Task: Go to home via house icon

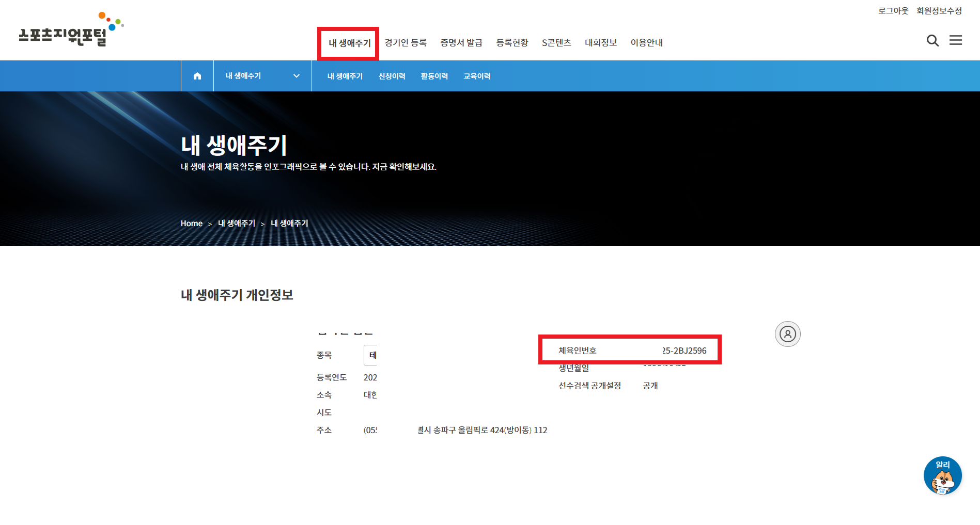Action: [197, 76]
